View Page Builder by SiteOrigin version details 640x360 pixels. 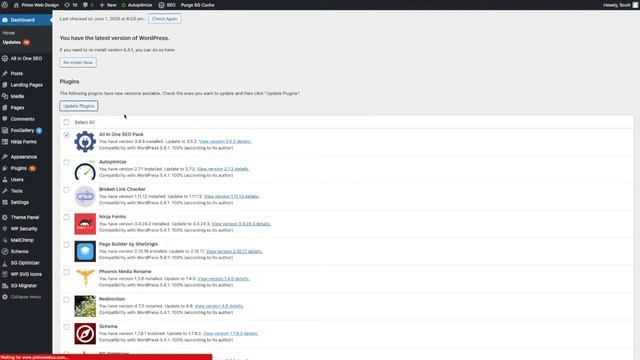234,251
